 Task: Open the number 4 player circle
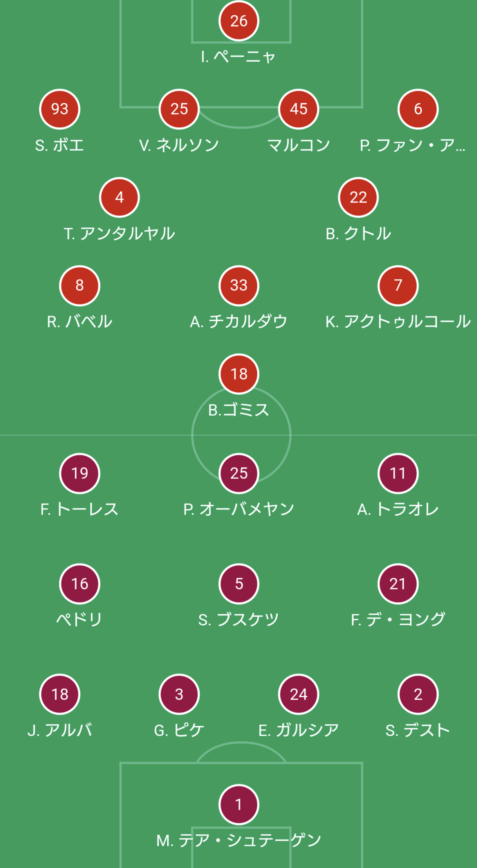pos(119,197)
